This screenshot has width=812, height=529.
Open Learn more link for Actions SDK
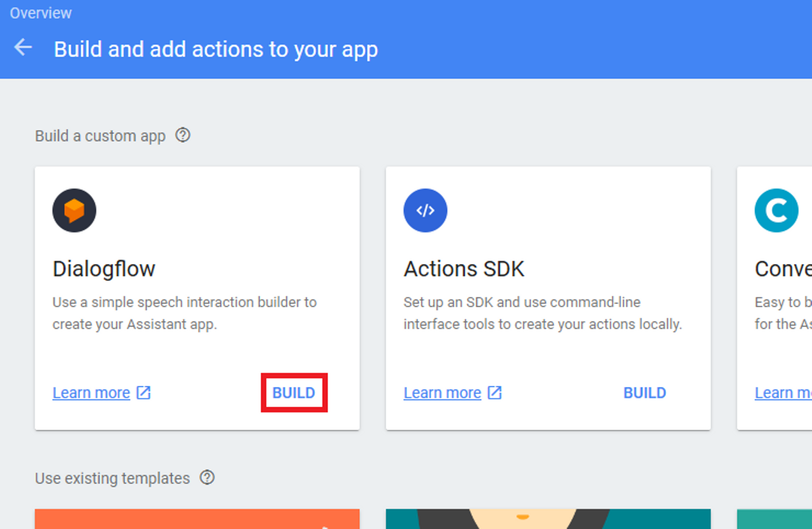pyautogui.click(x=442, y=393)
